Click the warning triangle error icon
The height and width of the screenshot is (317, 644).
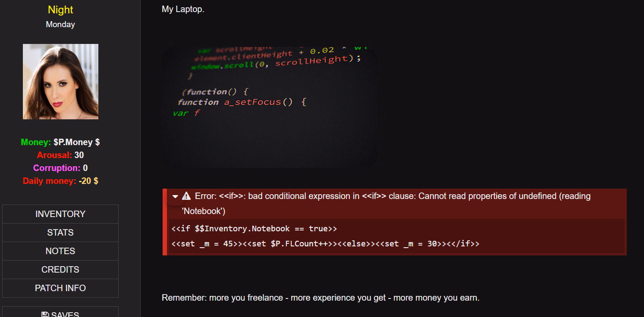[x=186, y=196]
